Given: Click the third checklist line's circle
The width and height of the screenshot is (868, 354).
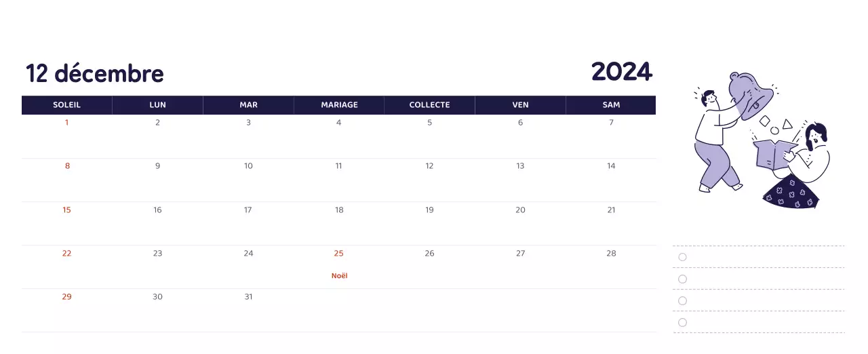Looking at the screenshot, I should (682, 300).
